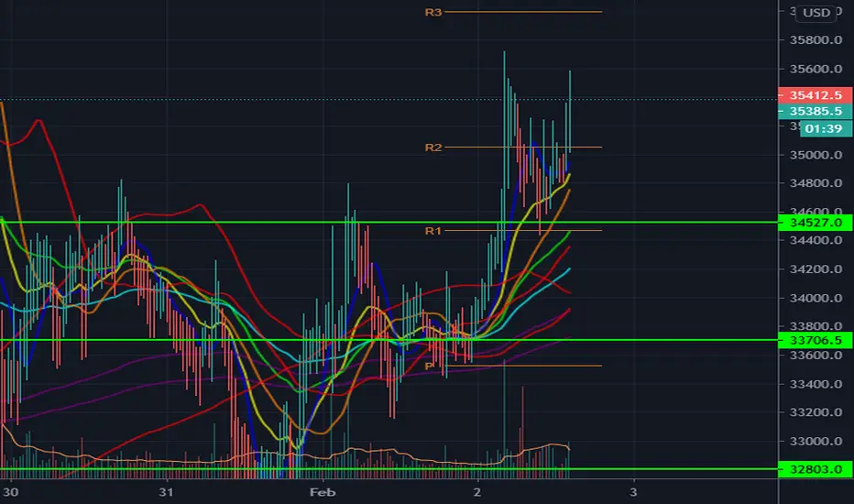This screenshot has height=504, width=854.
Task: Click the Feb date on time axis
Action: click(323, 493)
